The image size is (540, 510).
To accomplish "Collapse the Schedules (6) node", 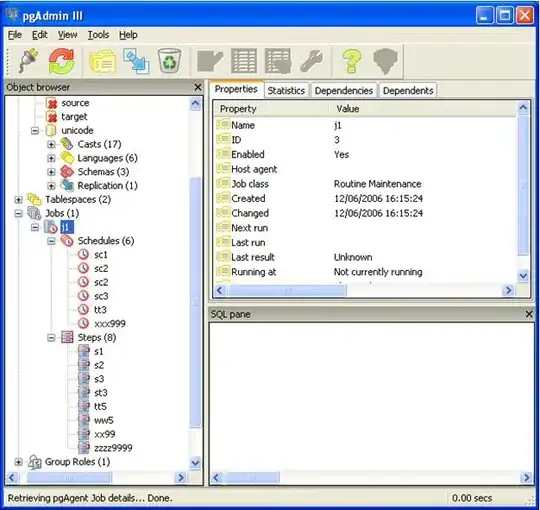I will 51,241.
